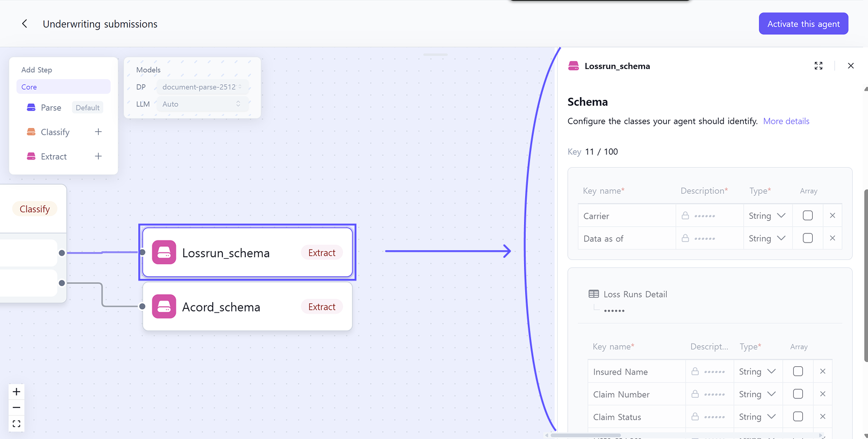This screenshot has height=439, width=868.
Task: Click the lock icon in Carrier description
Action: tap(685, 215)
